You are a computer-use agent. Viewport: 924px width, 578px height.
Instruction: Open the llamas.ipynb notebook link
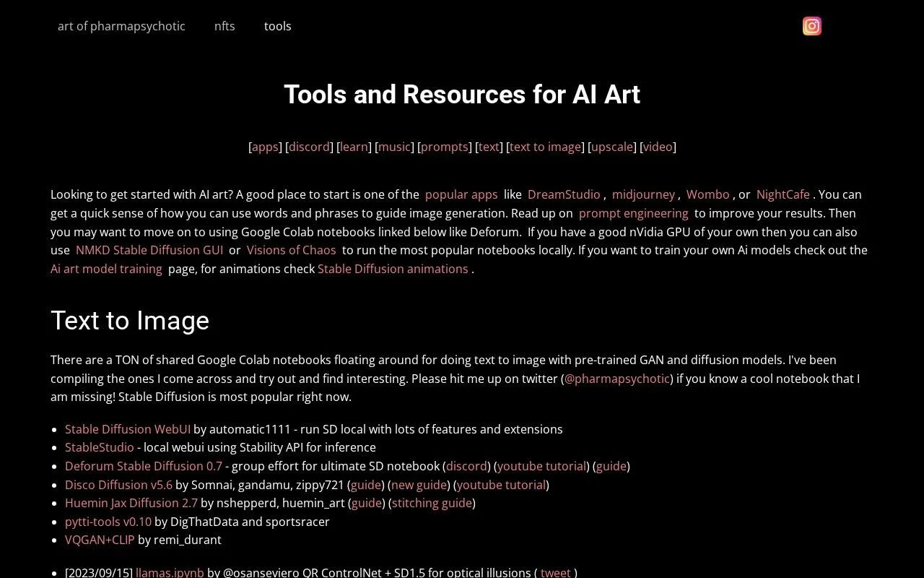point(170,572)
